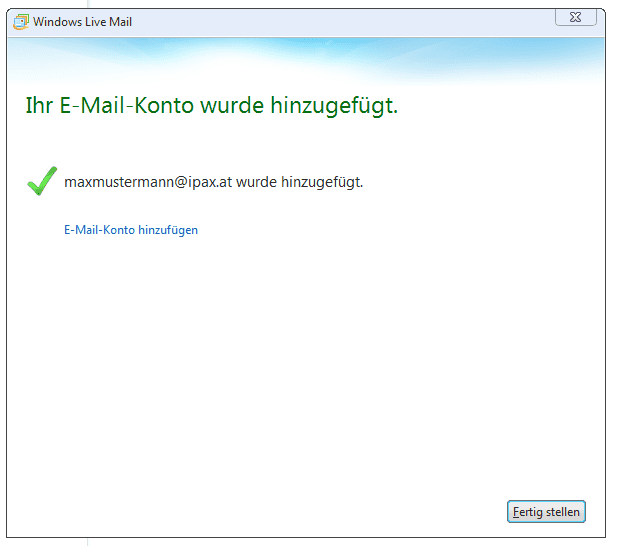Click the heading 'Ihr E-Mail-Konto wurde hinzugefügt.'
Image resolution: width=621 pixels, height=553 pixels.
tap(211, 106)
